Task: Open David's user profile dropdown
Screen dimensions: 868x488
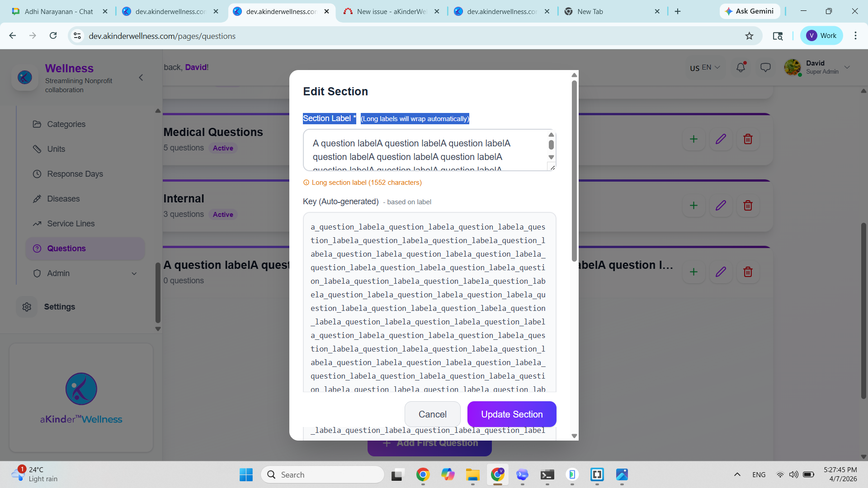Action: [847, 68]
